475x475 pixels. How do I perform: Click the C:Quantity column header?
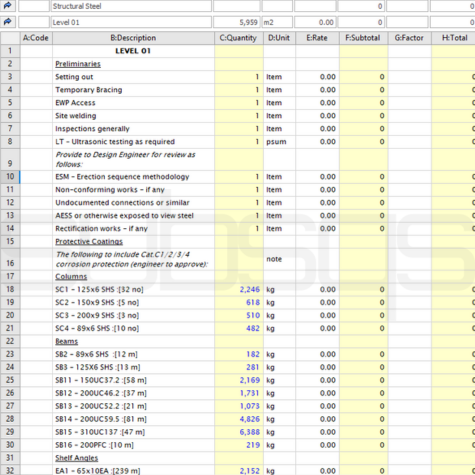coord(238,38)
